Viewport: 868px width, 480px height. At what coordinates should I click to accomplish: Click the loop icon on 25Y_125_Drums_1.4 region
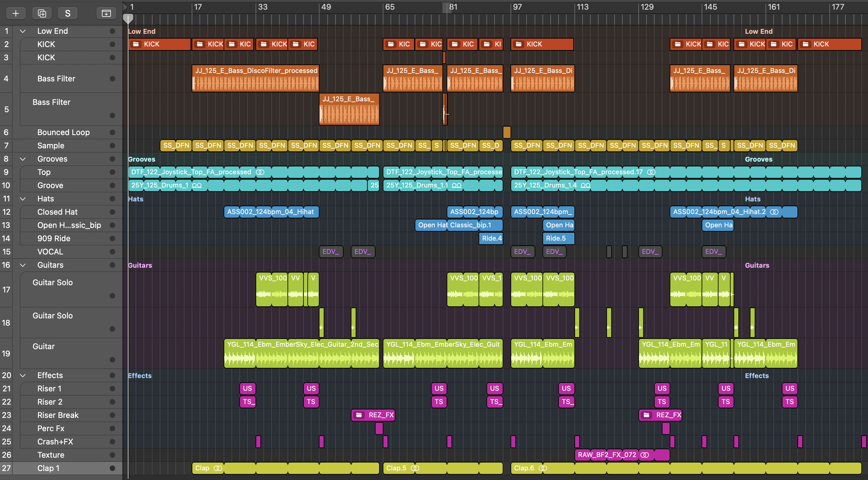pyautogui.click(x=585, y=185)
